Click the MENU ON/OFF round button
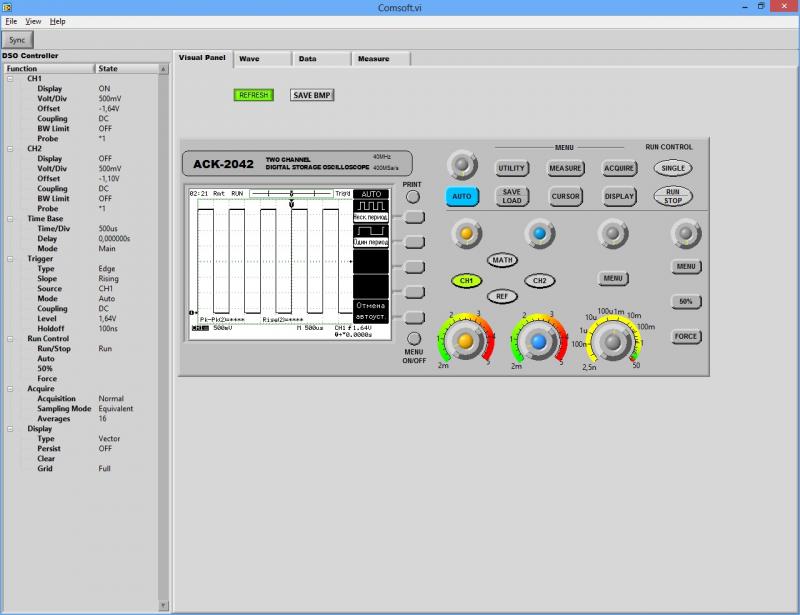This screenshot has width=800, height=615. pos(414,339)
